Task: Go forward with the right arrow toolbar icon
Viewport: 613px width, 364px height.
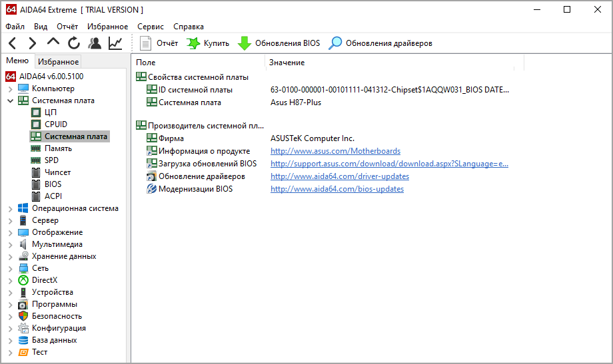Action: (33, 43)
